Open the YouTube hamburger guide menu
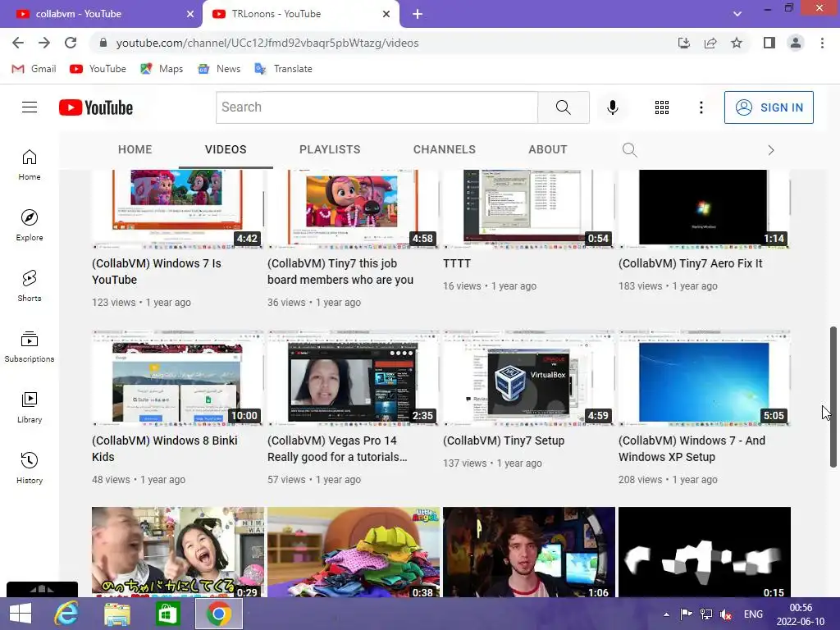This screenshot has height=630, width=840. pos(30,107)
